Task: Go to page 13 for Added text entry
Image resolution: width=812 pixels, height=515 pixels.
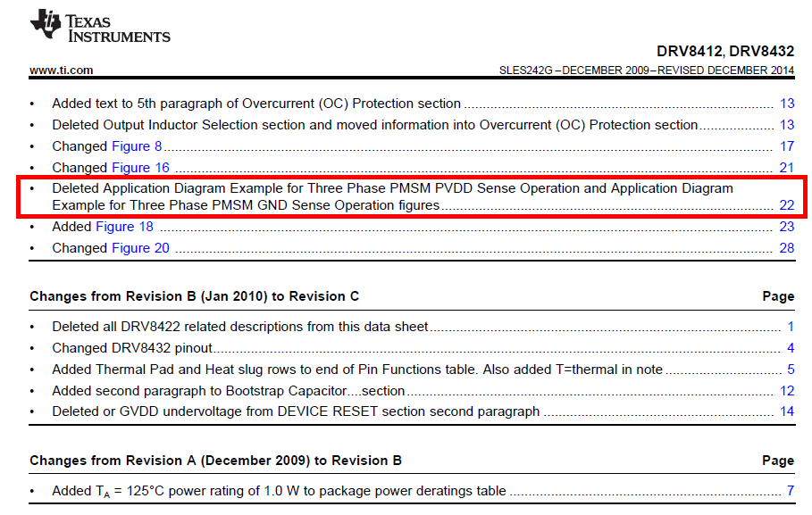Action: (x=787, y=104)
